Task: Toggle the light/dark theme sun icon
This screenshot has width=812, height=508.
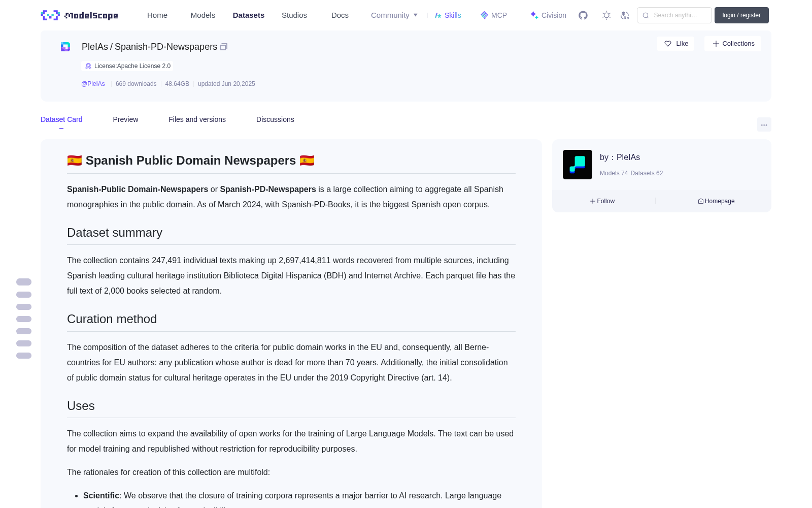Action: [x=606, y=15]
